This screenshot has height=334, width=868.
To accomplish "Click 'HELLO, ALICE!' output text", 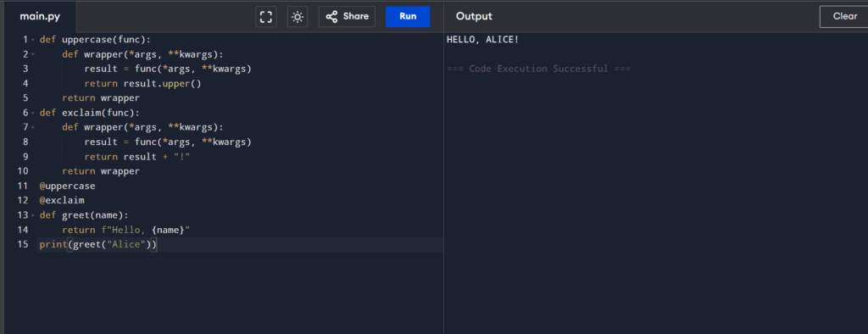I will coord(482,40).
